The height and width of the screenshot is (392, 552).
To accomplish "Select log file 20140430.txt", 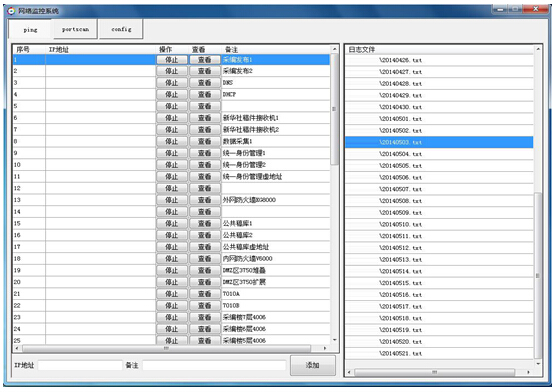I will click(x=439, y=107).
